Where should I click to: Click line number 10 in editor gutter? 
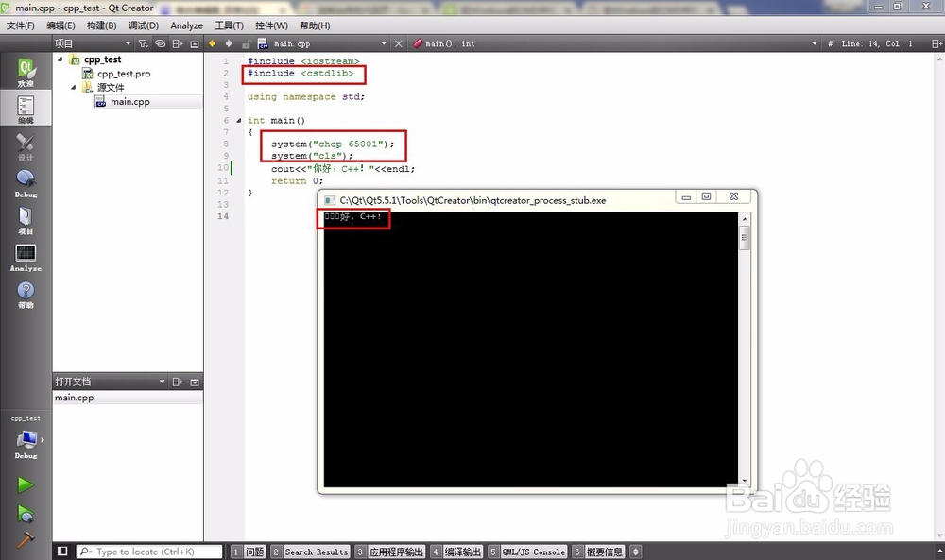point(223,168)
